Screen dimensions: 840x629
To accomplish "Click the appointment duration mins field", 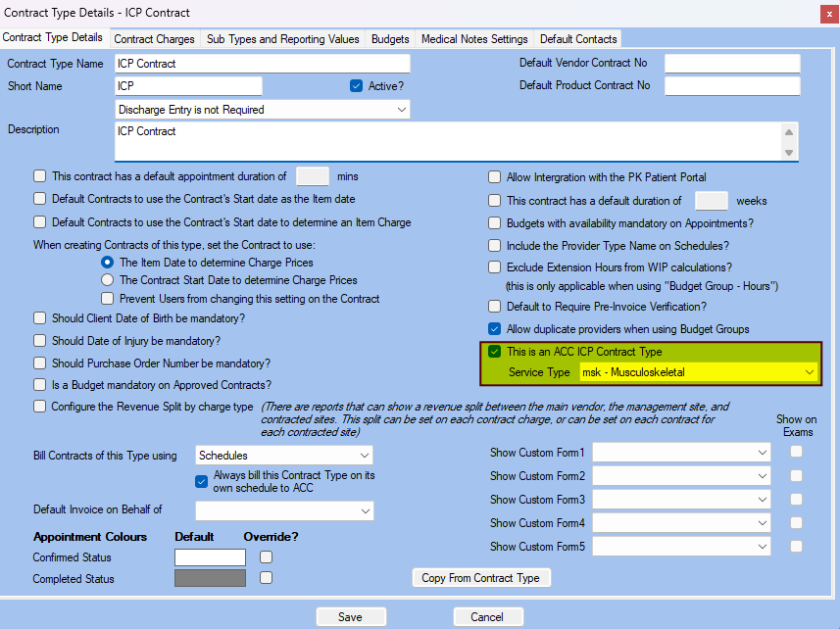I will click(x=313, y=176).
